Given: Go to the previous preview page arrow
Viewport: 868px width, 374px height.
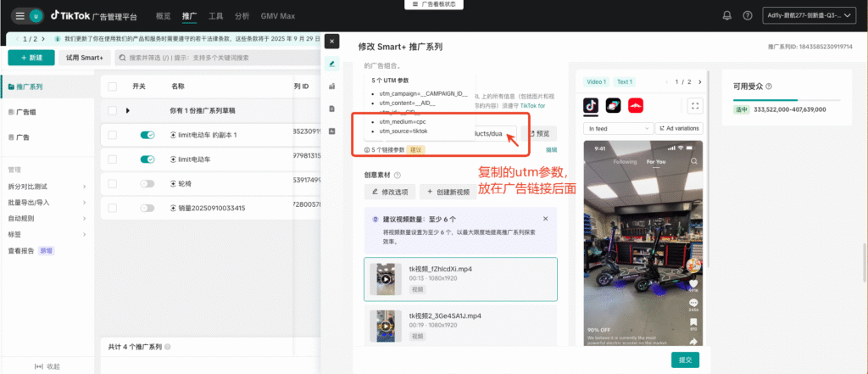Looking at the screenshot, I should point(667,82).
